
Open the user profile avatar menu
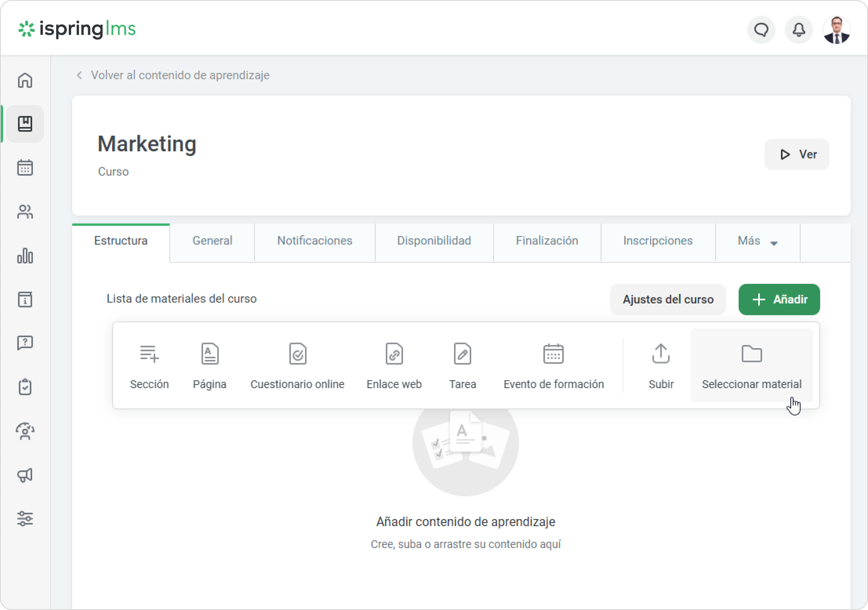(836, 30)
